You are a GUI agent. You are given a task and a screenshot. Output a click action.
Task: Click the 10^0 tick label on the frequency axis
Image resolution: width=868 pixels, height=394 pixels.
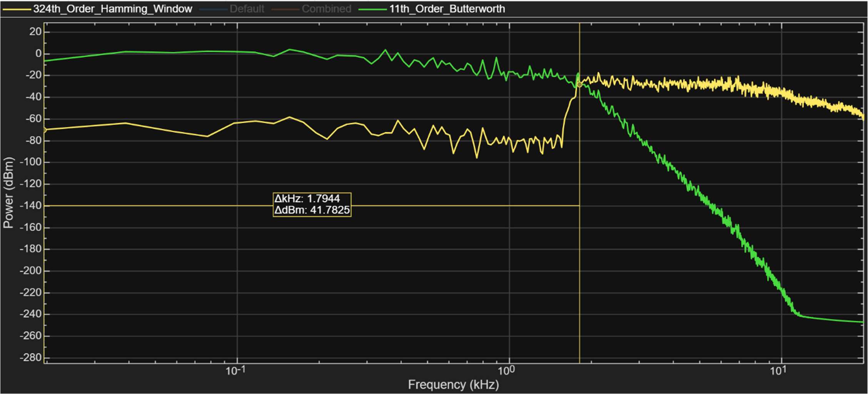coord(506,371)
